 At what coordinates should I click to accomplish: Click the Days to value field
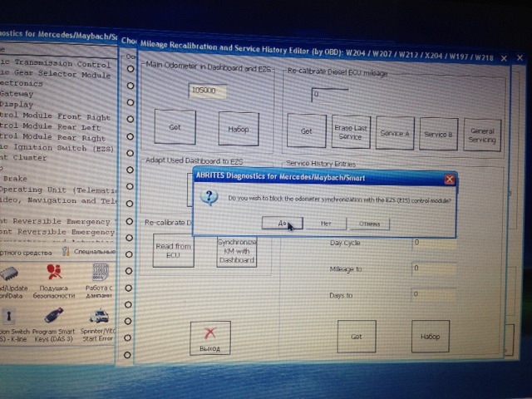point(434,294)
